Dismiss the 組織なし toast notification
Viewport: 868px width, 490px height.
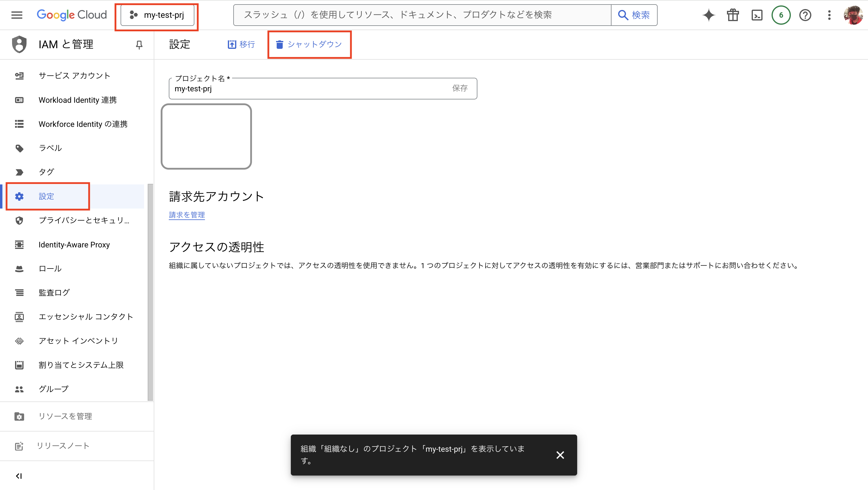(560, 455)
